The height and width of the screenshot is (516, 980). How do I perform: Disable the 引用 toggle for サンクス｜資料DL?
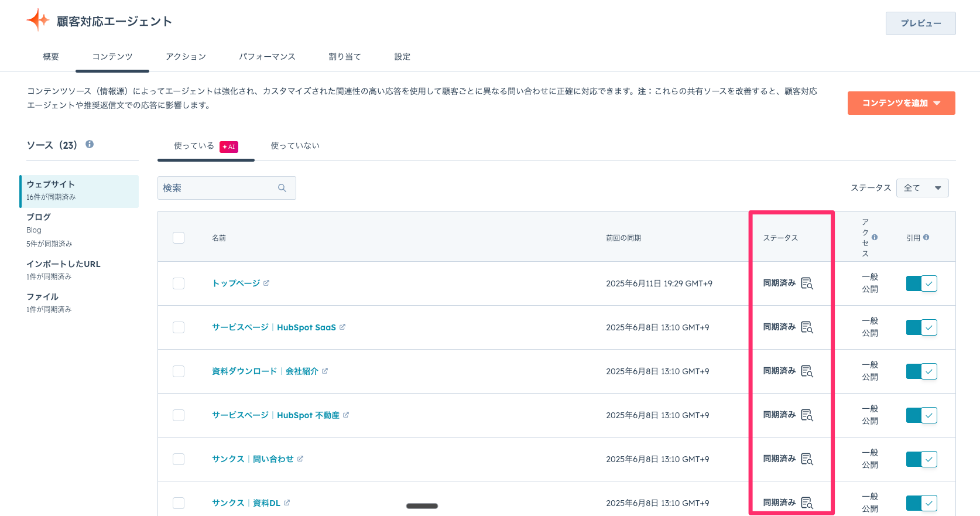pyautogui.click(x=921, y=503)
